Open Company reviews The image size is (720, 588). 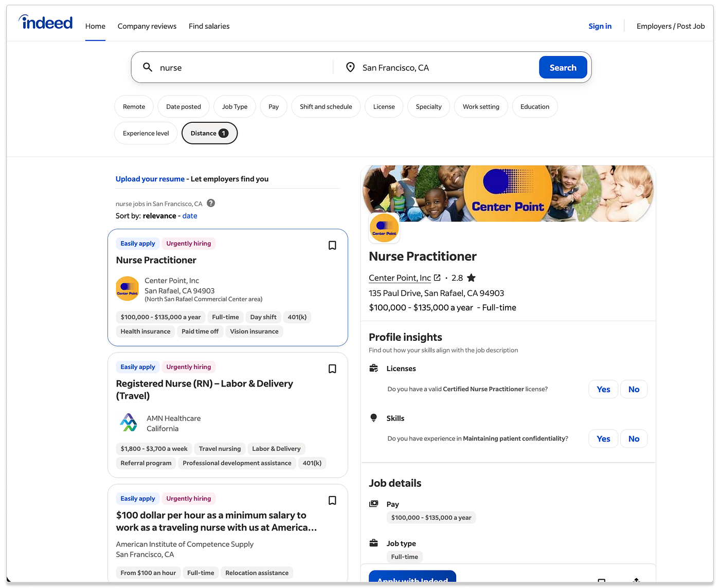point(147,26)
